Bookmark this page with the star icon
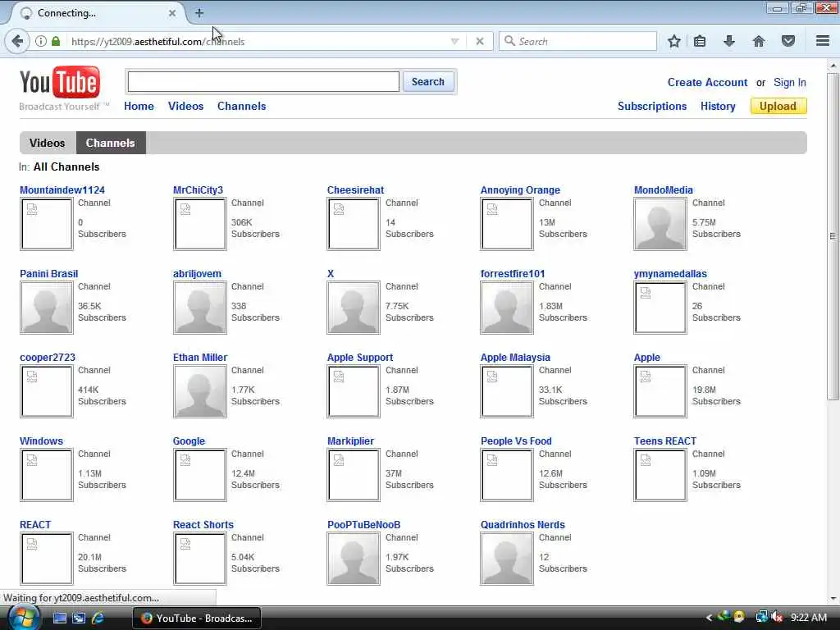 point(674,41)
